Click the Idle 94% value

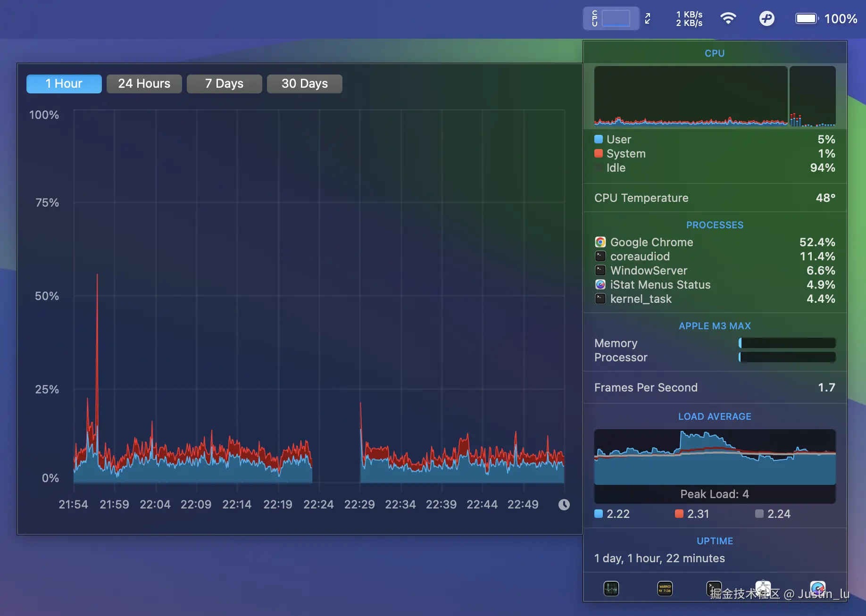click(823, 168)
